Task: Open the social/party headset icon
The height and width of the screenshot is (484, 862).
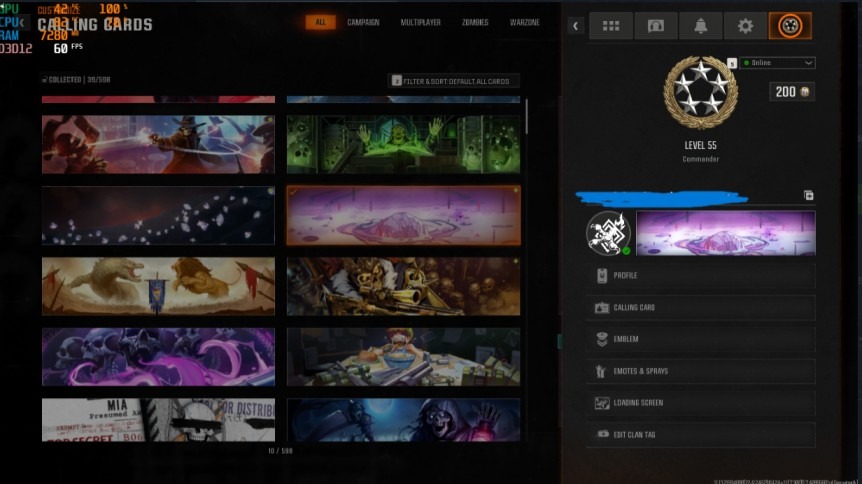Action: pos(656,26)
